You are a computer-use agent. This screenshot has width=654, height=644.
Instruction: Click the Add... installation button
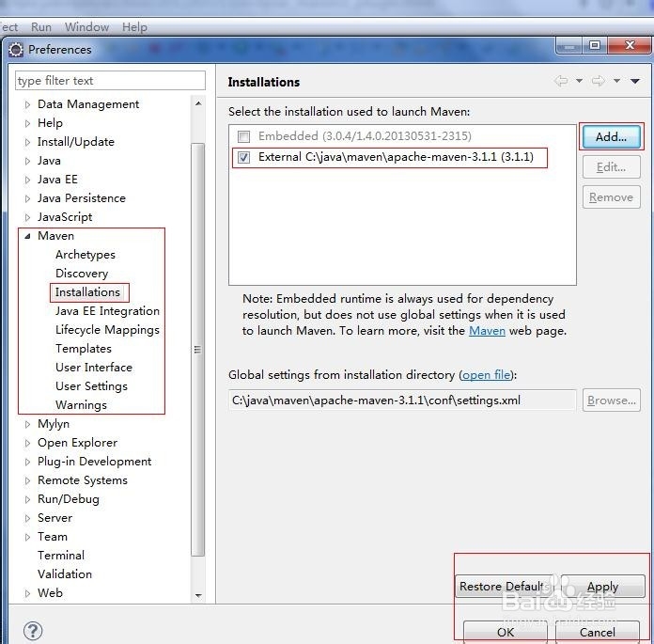pyautogui.click(x=611, y=137)
